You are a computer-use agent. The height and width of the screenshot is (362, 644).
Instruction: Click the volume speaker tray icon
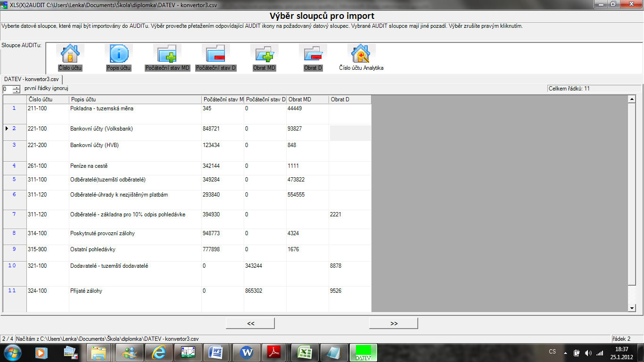588,353
